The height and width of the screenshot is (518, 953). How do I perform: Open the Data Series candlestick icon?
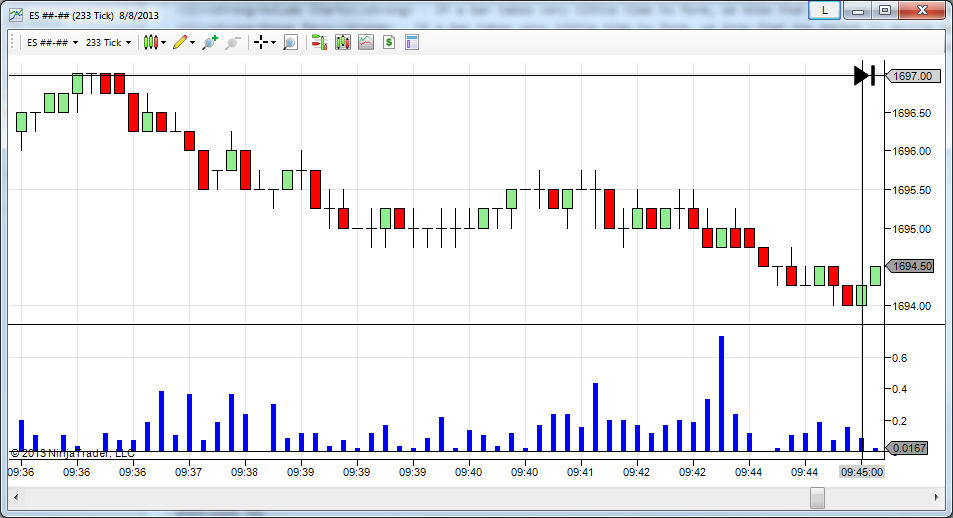pyautogui.click(x=342, y=43)
